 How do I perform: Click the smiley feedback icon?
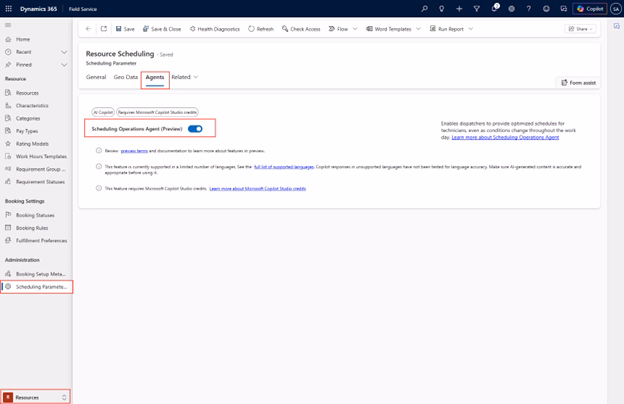coord(546,9)
